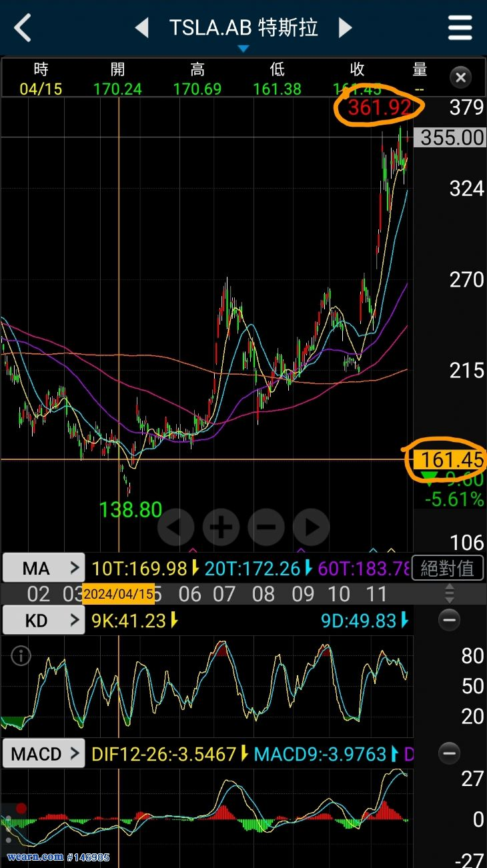Open the hamburger menu
Screen dimensions: 487x868
click(460, 28)
